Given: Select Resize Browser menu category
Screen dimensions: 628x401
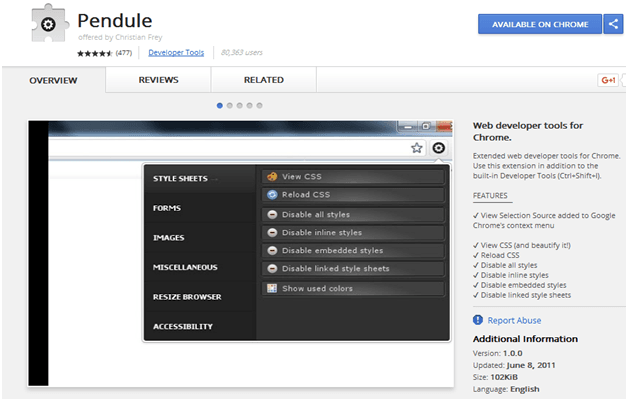Looking at the screenshot, I should tap(199, 297).
